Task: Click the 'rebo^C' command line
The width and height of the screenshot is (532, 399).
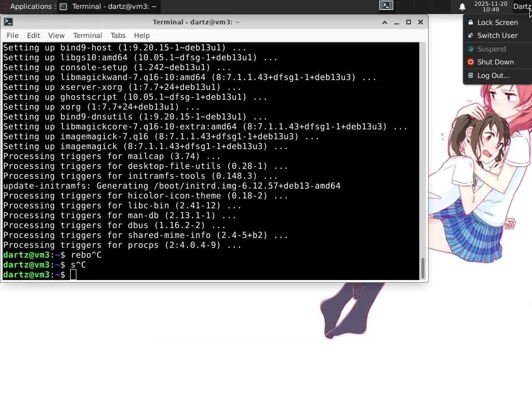Action: tap(52, 255)
